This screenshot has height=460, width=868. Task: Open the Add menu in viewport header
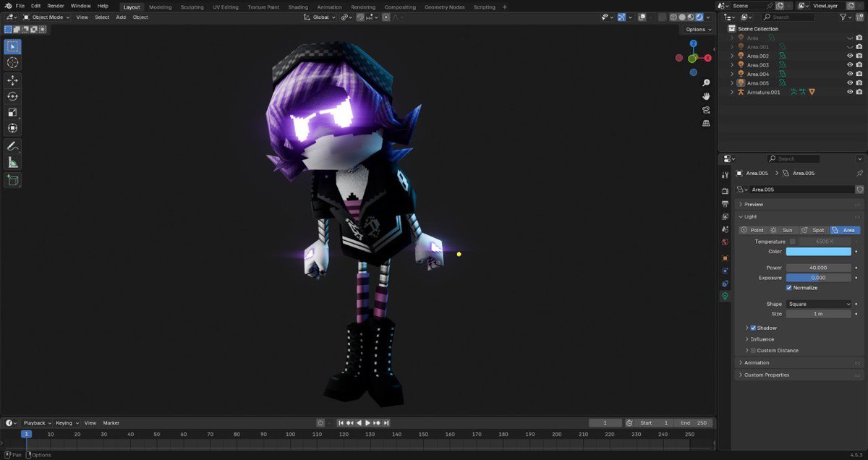tap(121, 17)
